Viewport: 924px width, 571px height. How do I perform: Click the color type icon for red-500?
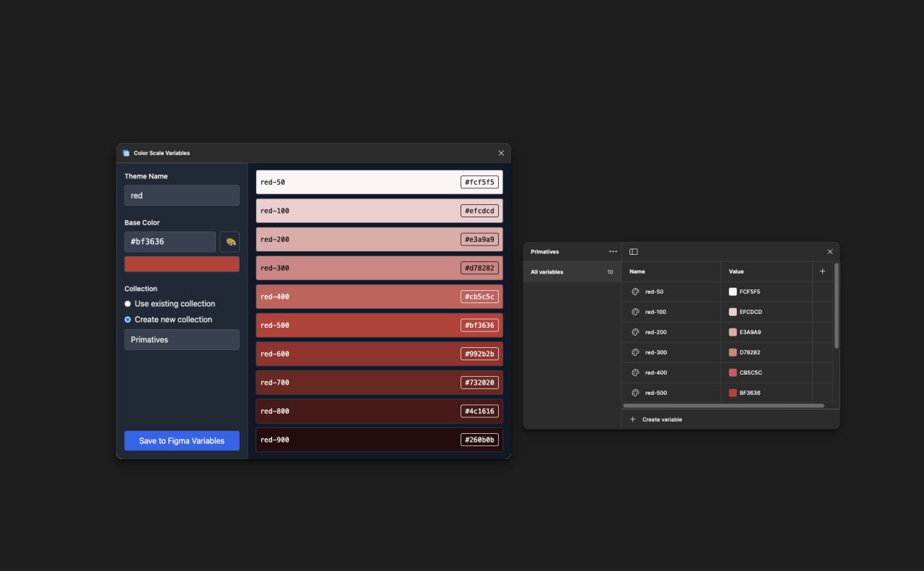click(x=635, y=393)
